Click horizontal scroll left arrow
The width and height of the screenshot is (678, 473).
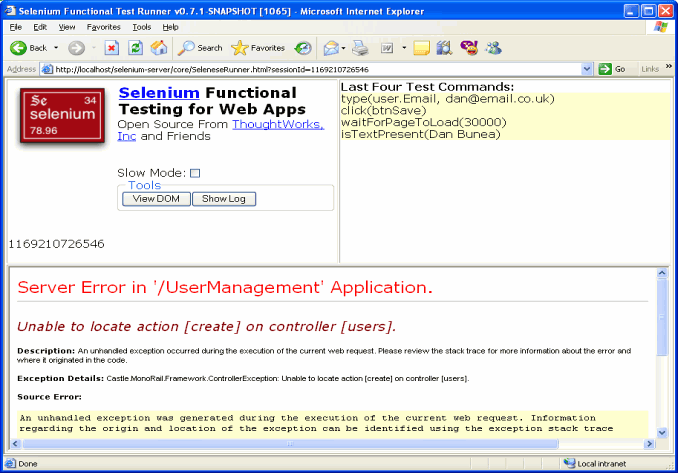pyautogui.click(x=16, y=444)
